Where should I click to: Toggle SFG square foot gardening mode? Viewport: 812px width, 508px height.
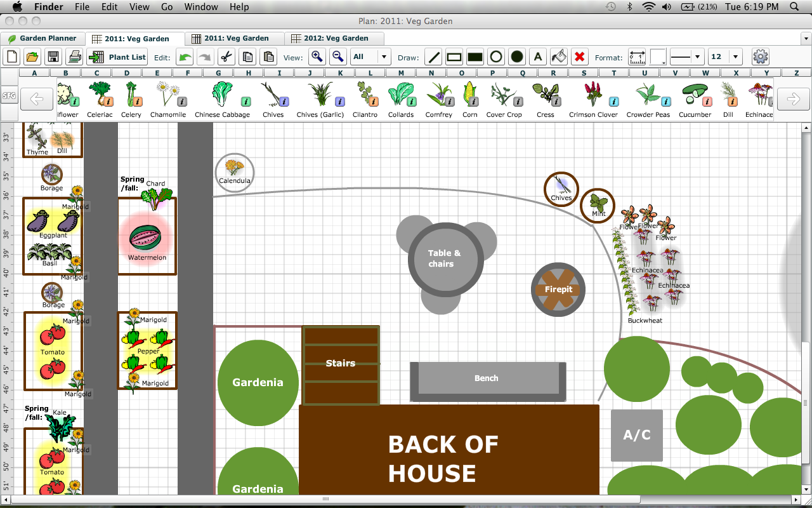[9, 97]
